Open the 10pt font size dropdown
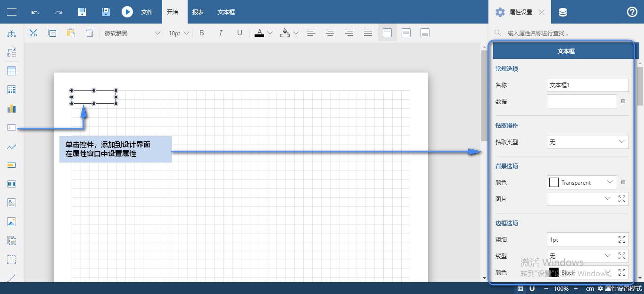Image resolution: width=644 pixels, height=294 pixels. pyautogui.click(x=179, y=33)
